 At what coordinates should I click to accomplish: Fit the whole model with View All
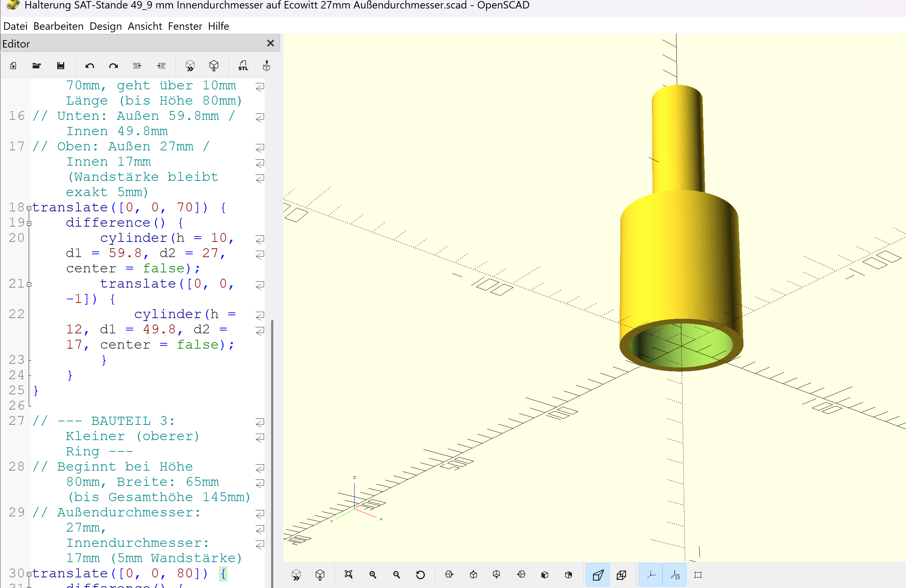click(349, 575)
